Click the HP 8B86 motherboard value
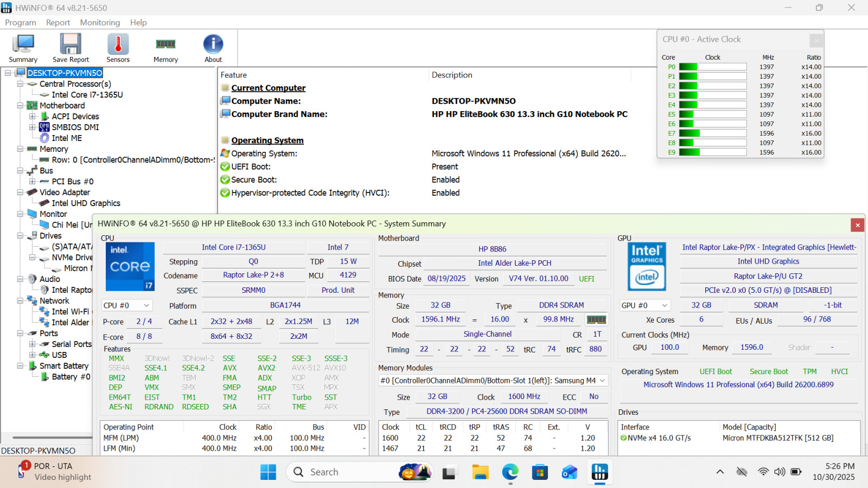This screenshot has height=488, width=868. [493, 249]
